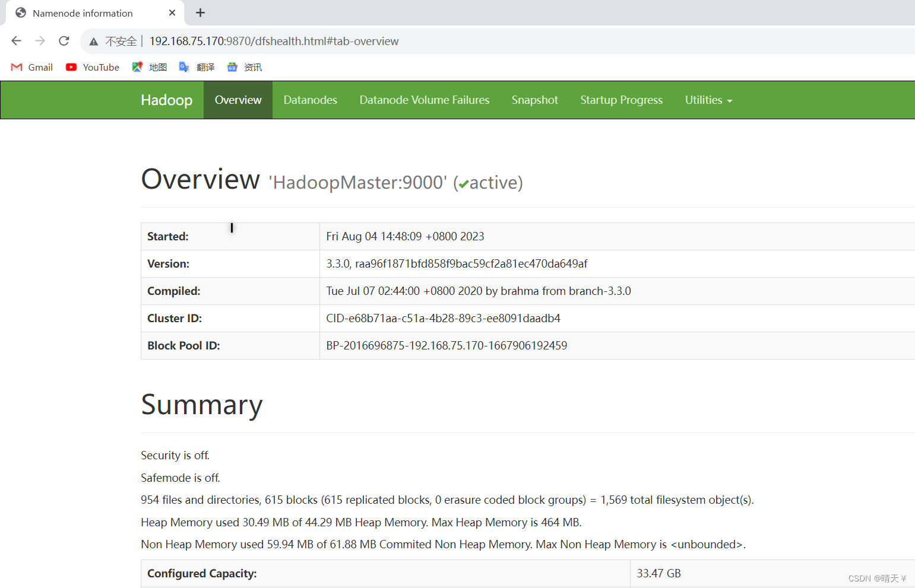915x588 pixels.
Task: Click the green active checkmark icon
Action: click(x=464, y=185)
